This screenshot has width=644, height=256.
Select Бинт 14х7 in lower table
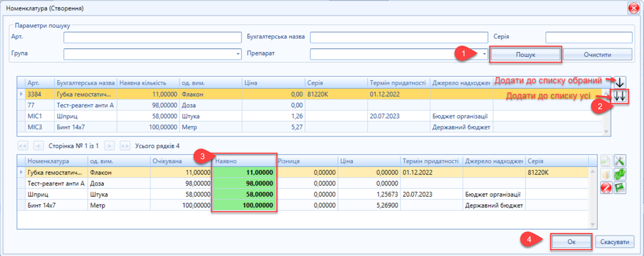pos(303,205)
